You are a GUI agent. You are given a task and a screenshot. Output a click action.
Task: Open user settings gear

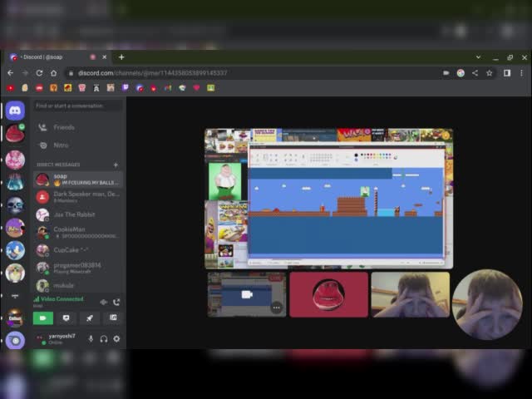coord(116,339)
